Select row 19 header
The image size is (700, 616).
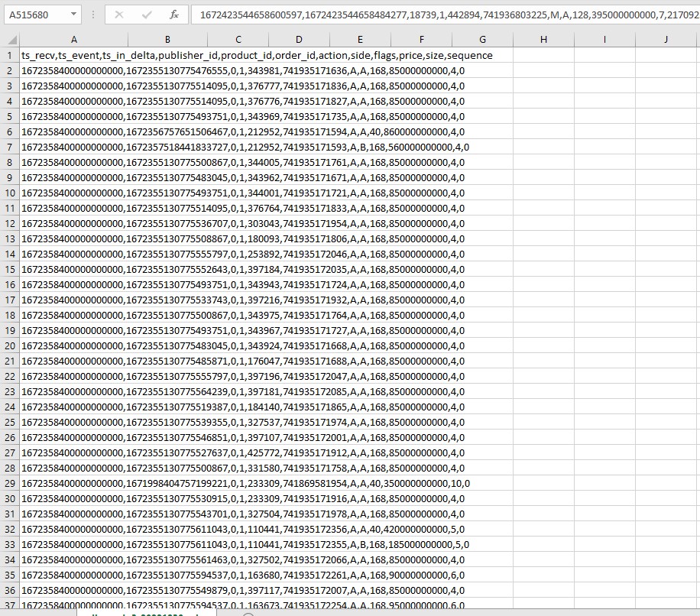click(x=9, y=331)
